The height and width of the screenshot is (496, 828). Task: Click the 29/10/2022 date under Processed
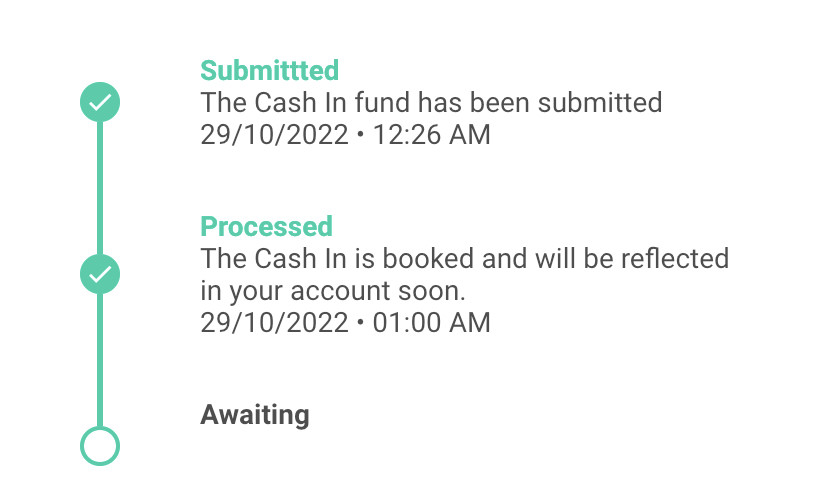(275, 323)
